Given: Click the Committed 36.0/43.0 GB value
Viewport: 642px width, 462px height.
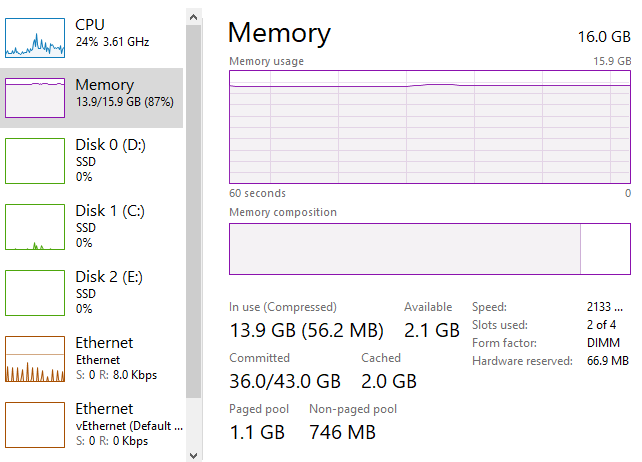Looking at the screenshot, I should pos(285,381).
